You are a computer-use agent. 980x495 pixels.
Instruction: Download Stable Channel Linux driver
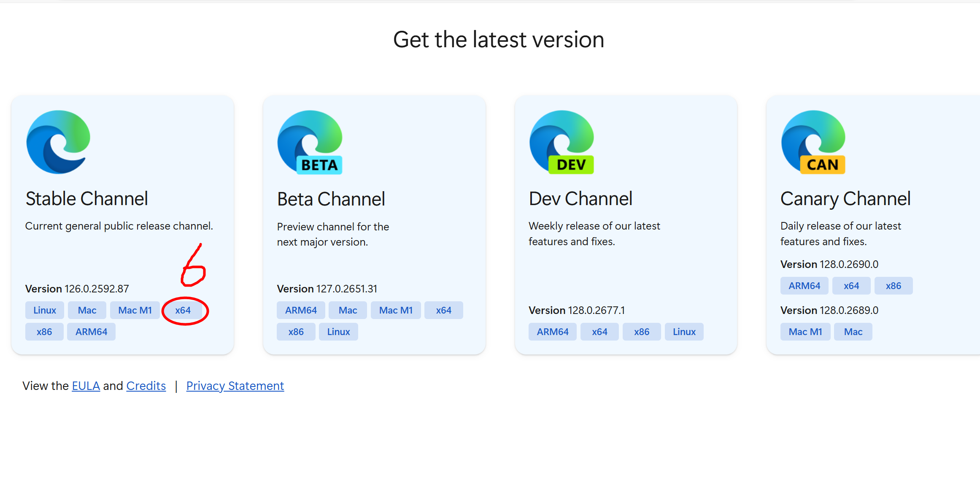(x=44, y=310)
